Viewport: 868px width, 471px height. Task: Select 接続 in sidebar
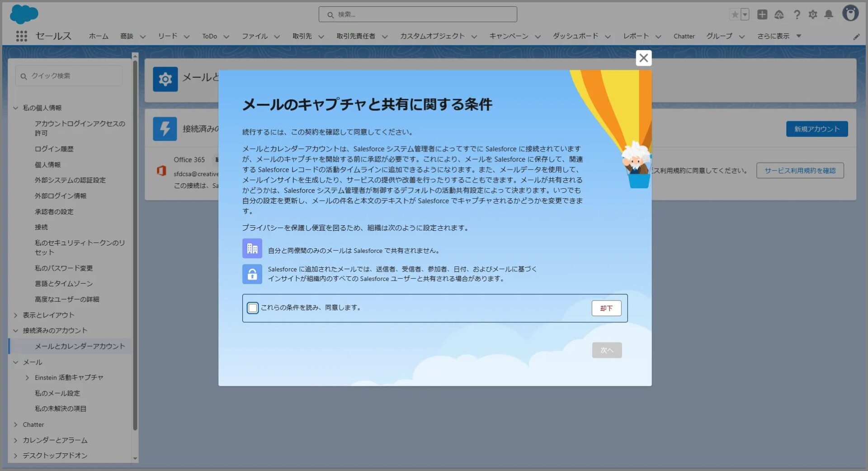click(x=41, y=227)
